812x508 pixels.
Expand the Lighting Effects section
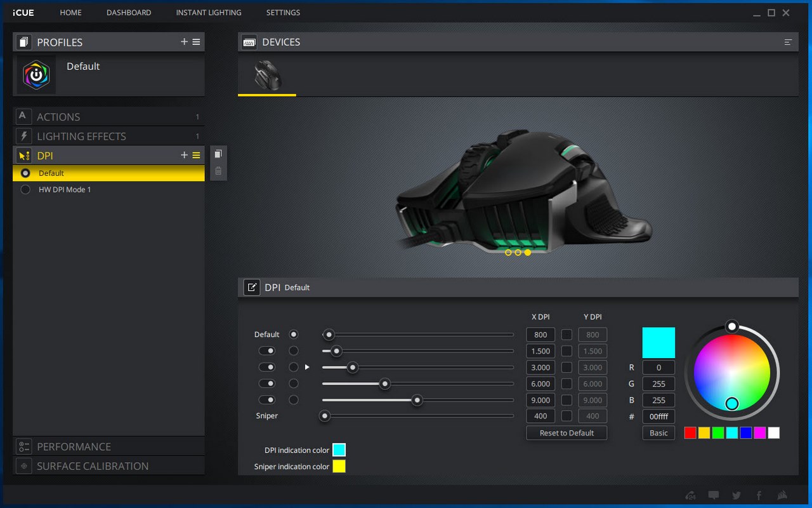pyautogui.click(x=108, y=136)
